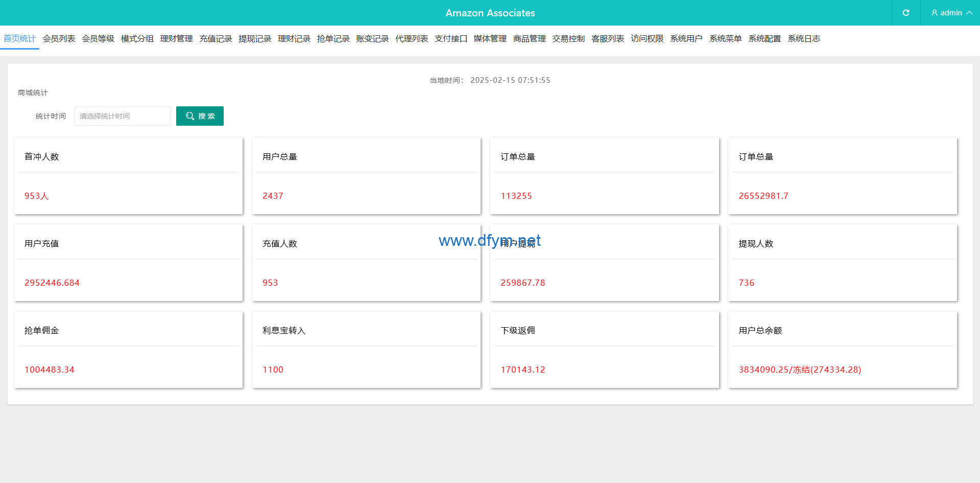Click the 提现人数 card heading
980x483 pixels.
[756, 244]
